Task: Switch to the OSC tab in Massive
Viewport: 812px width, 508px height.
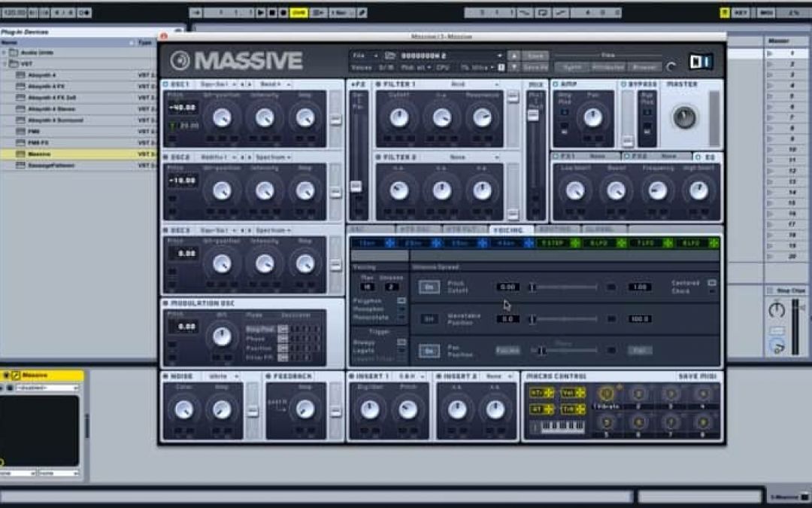Action: pyautogui.click(x=371, y=230)
